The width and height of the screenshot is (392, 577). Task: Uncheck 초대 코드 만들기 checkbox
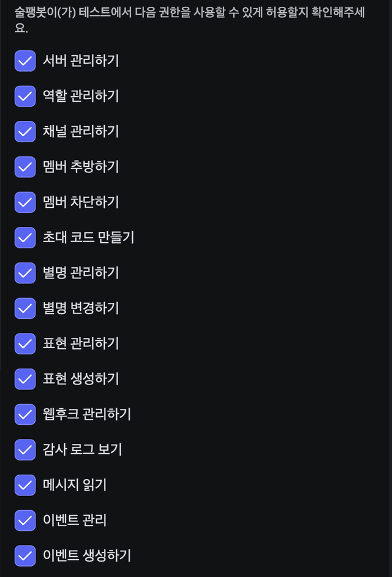coord(25,237)
